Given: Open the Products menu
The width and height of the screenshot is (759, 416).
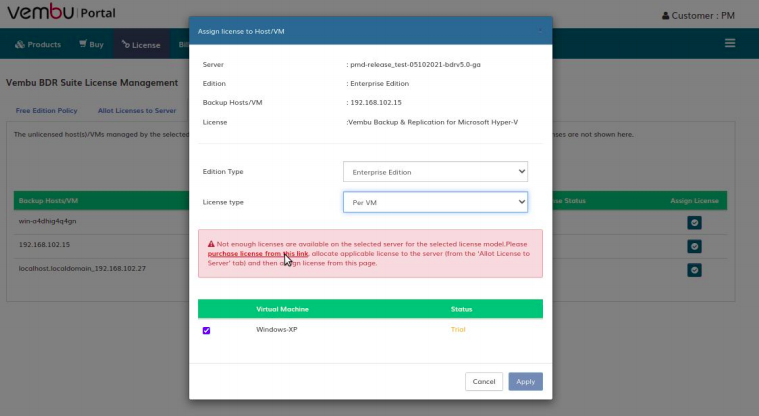Looking at the screenshot, I should coord(38,45).
